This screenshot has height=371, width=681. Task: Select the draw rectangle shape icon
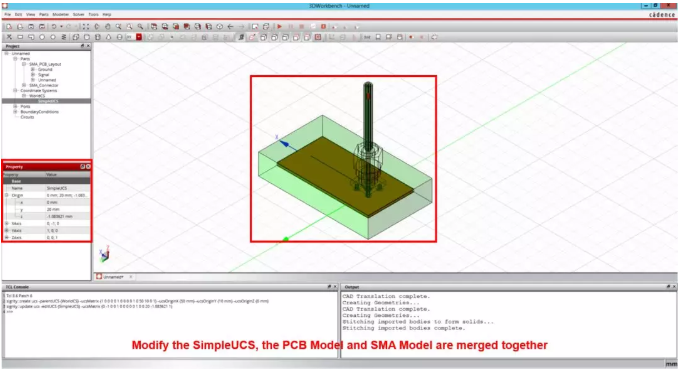pyautogui.click(x=20, y=37)
